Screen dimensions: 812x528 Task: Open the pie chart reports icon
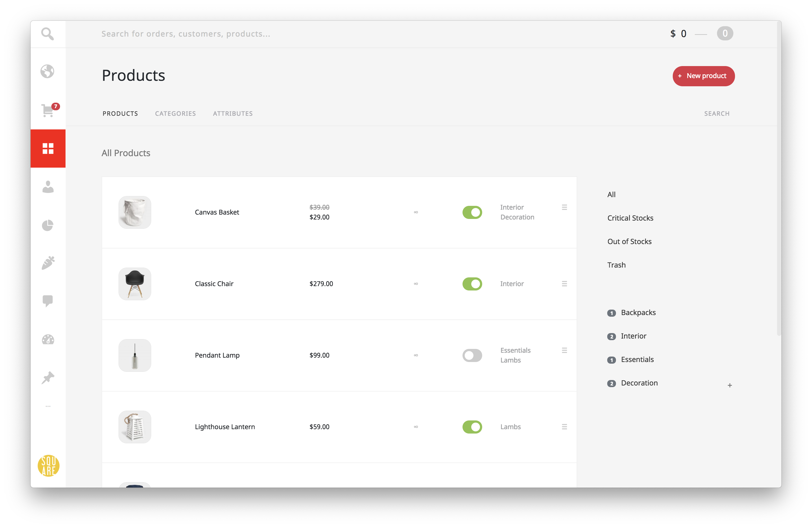[48, 225]
